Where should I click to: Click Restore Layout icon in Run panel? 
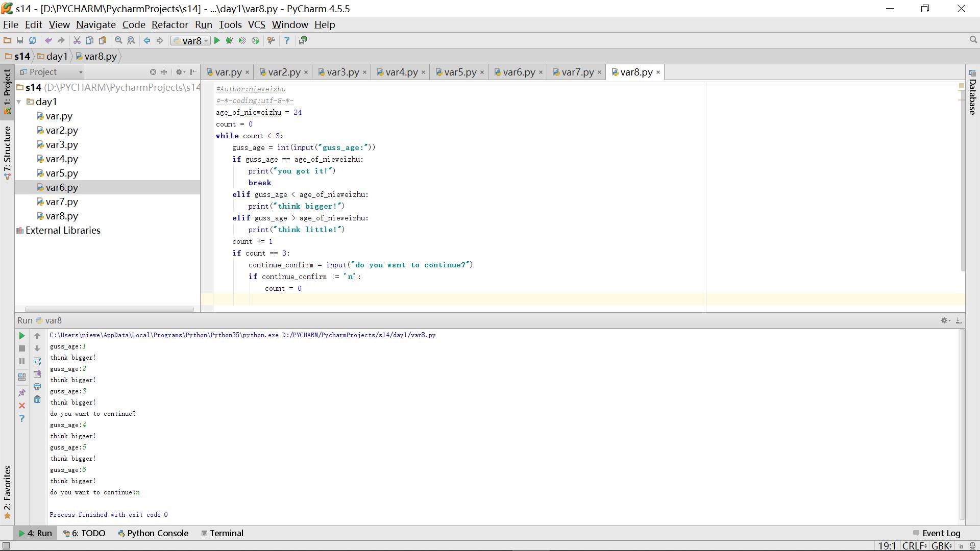(x=22, y=377)
